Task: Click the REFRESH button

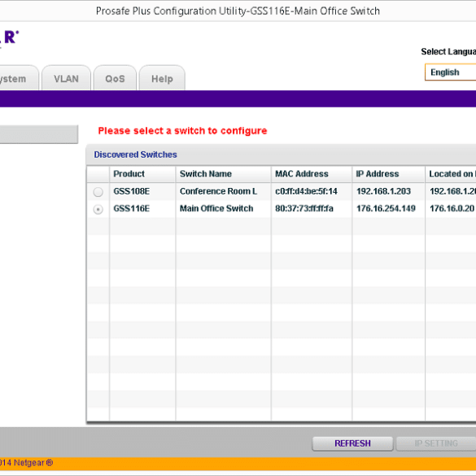Action: point(353,443)
